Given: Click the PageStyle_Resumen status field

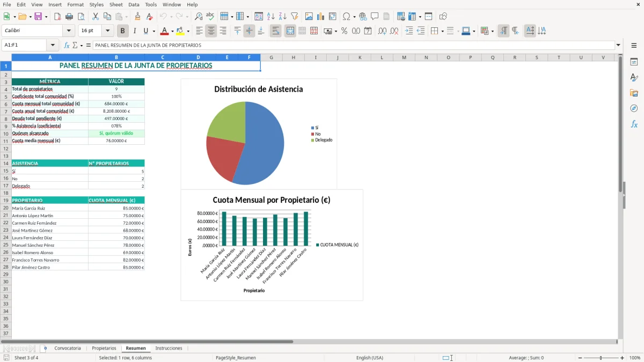Looking at the screenshot, I should tap(236, 358).
